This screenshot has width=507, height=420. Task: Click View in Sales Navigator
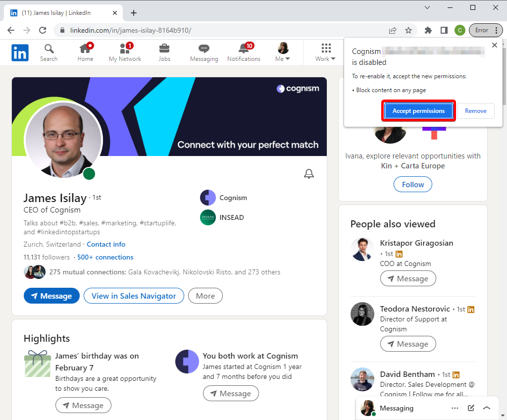click(x=134, y=296)
